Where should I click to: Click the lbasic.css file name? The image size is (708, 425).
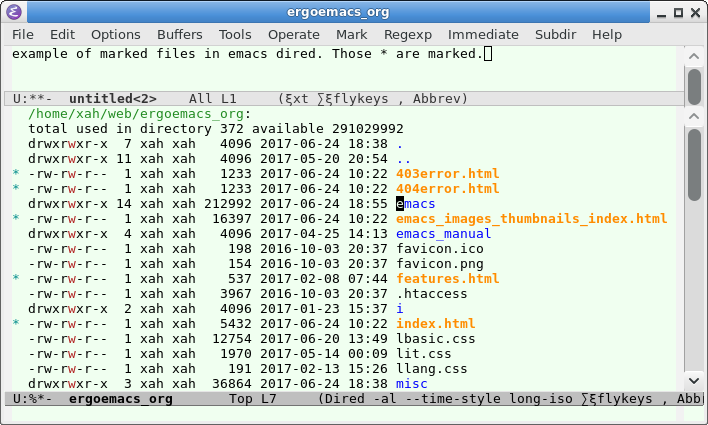pyautogui.click(x=435, y=339)
